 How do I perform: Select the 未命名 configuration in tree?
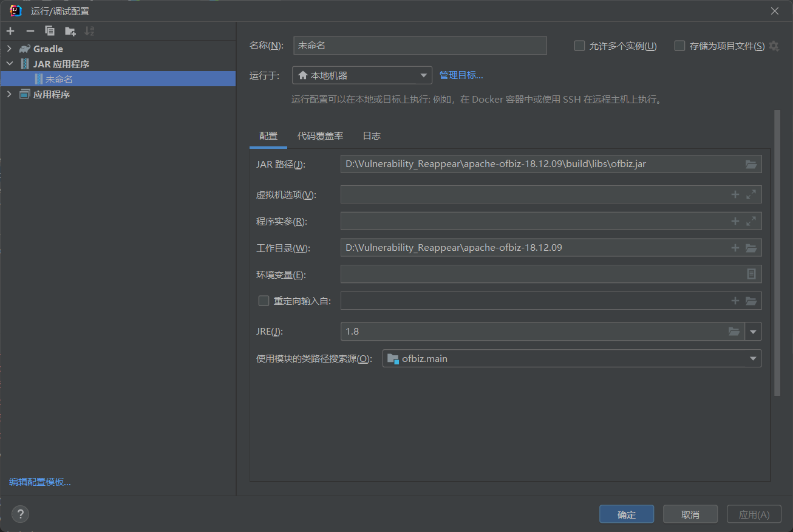pyautogui.click(x=118, y=79)
